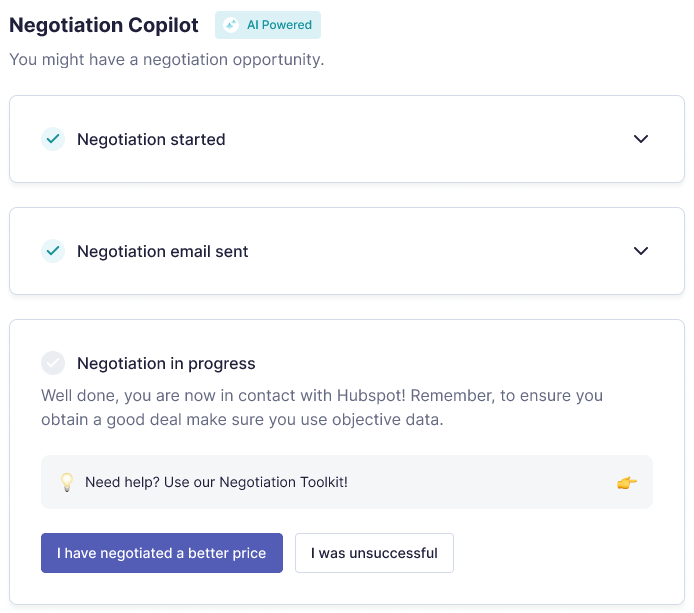Toggle the grey check for Negotiation in progress

[x=53, y=363]
